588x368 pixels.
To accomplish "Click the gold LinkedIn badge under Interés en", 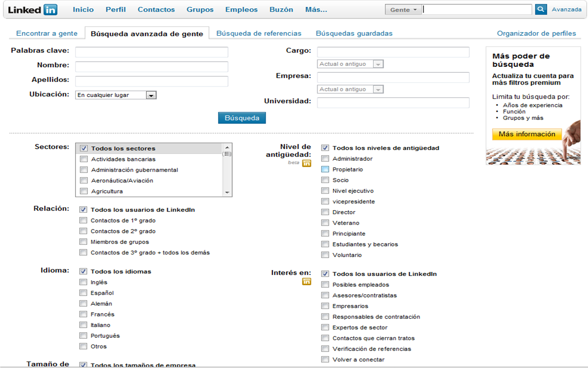I will (307, 281).
